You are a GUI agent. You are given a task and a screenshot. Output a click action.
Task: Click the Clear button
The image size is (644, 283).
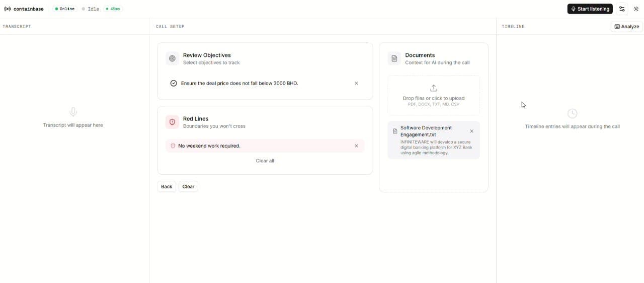pyautogui.click(x=188, y=186)
